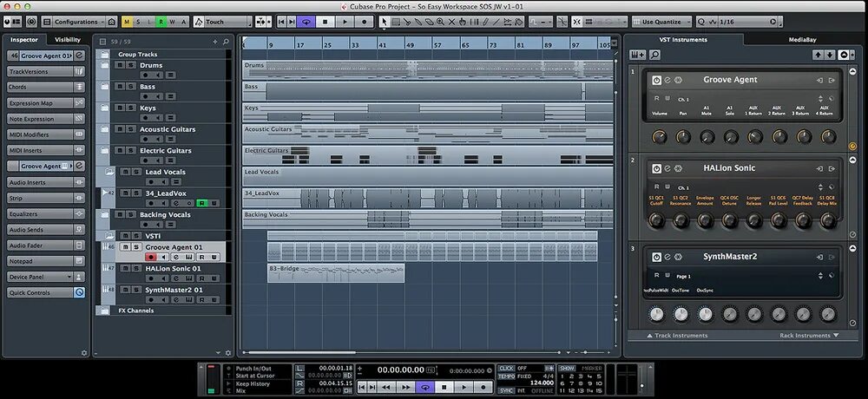Open the MIDI Inserts inspector section
The width and height of the screenshot is (868, 399).
point(45,151)
